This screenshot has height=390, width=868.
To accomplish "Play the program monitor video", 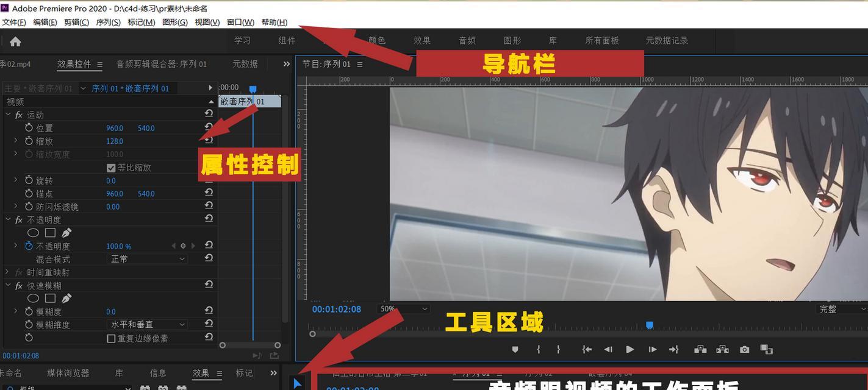I will tap(630, 349).
